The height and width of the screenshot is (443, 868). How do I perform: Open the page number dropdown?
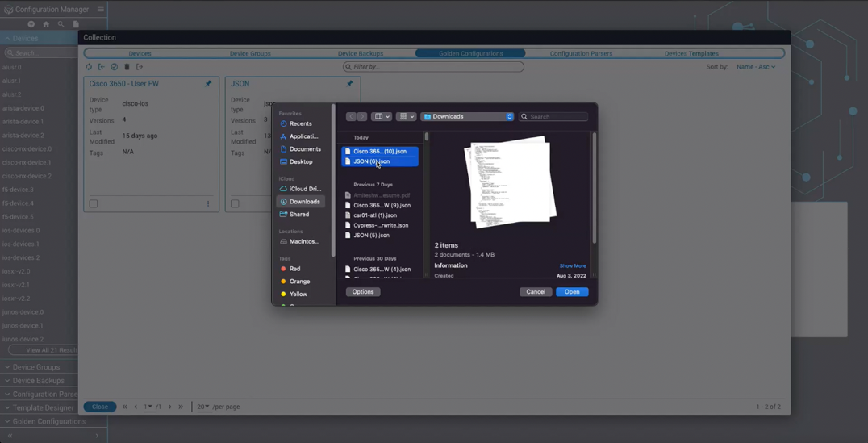tap(149, 407)
